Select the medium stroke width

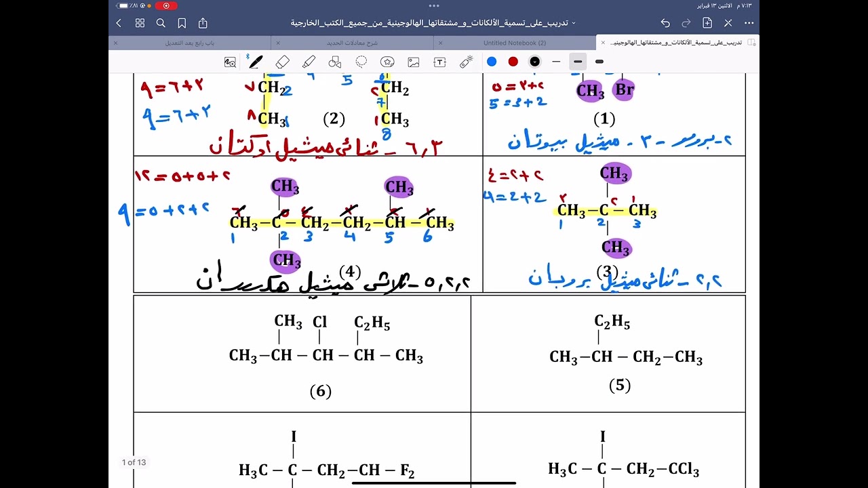point(578,62)
